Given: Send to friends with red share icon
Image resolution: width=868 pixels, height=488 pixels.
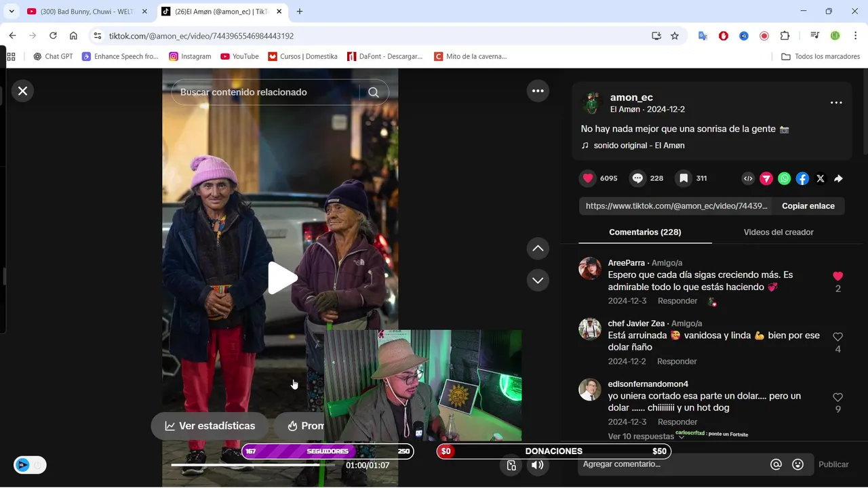Looking at the screenshot, I should [x=766, y=178].
